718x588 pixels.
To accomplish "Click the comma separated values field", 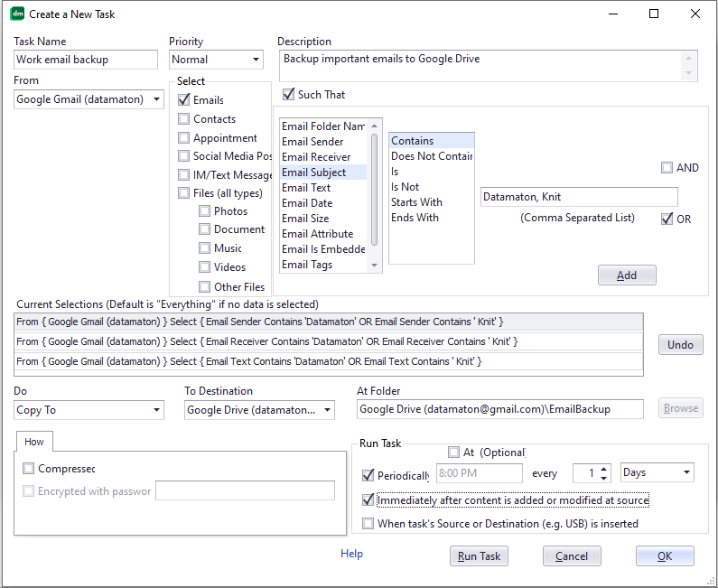I will [x=579, y=197].
